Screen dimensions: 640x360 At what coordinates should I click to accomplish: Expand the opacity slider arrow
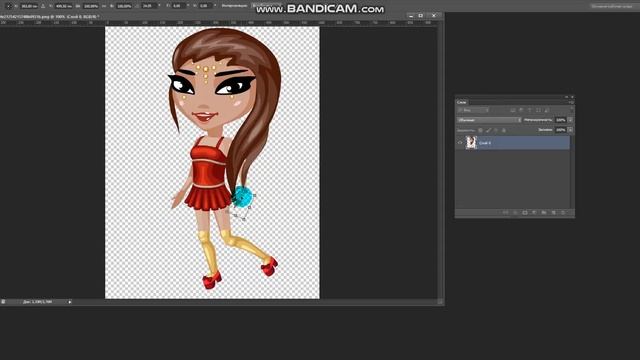(570, 120)
